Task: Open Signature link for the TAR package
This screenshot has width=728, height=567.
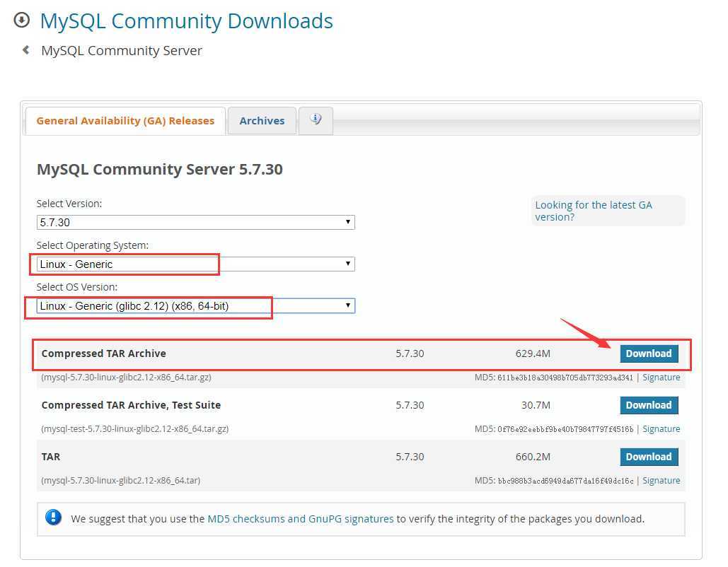Action: (x=661, y=480)
